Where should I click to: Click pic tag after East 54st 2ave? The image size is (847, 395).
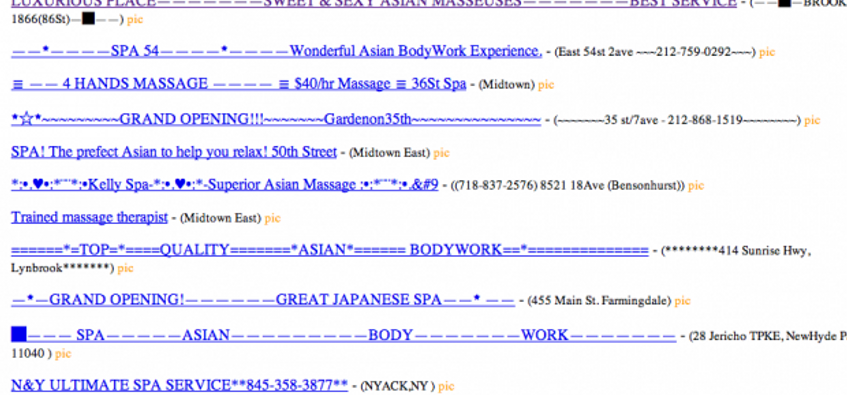(x=767, y=52)
